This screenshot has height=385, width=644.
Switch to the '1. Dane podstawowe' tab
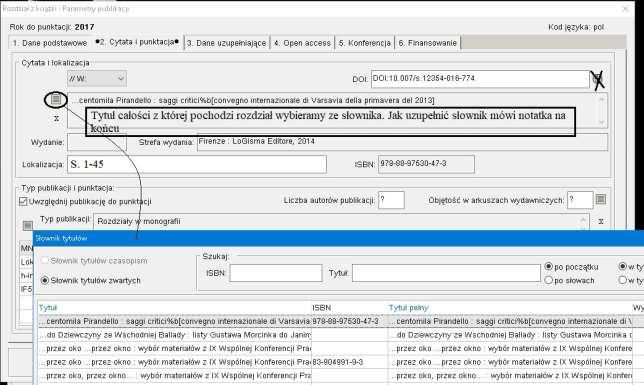[x=50, y=43]
